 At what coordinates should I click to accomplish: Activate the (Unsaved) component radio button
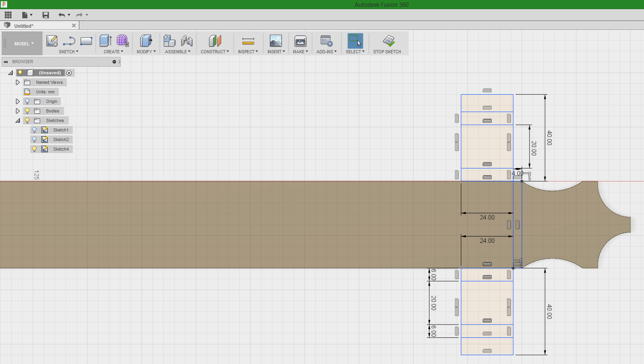pyautogui.click(x=69, y=73)
